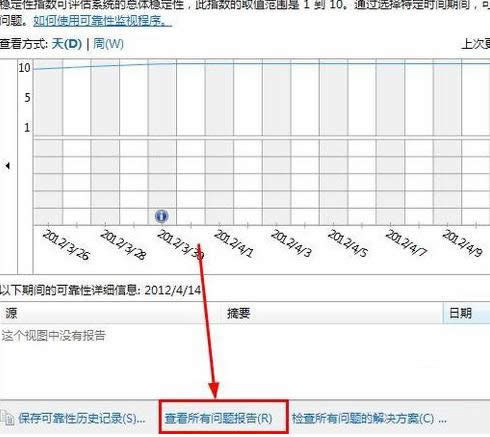Select the 2012/3/26 column in chart

tap(48, 142)
